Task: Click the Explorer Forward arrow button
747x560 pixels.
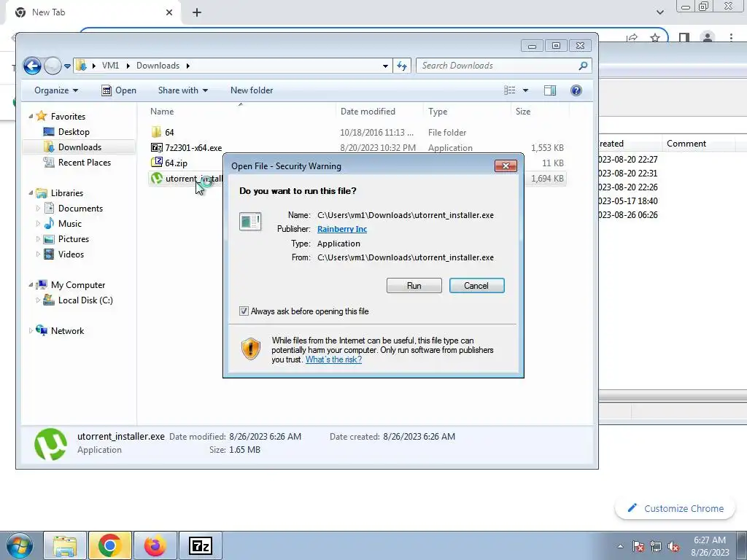Action: [x=53, y=66]
